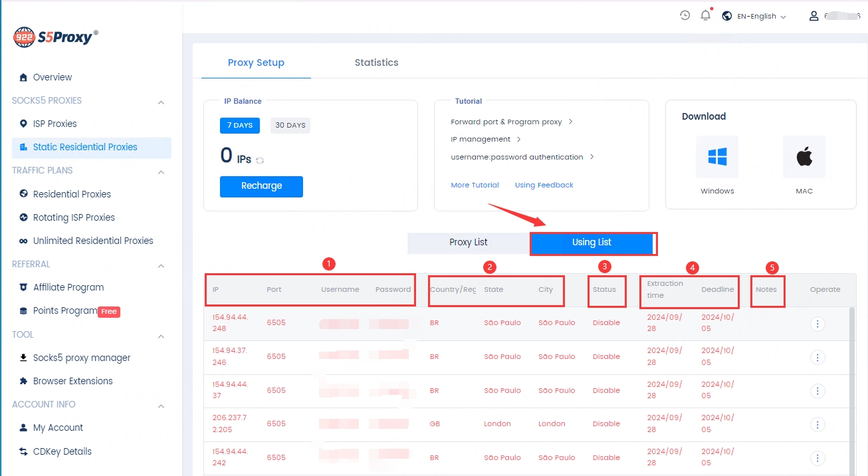Click the Windows download icon
The image size is (868, 476).
pyautogui.click(x=717, y=157)
